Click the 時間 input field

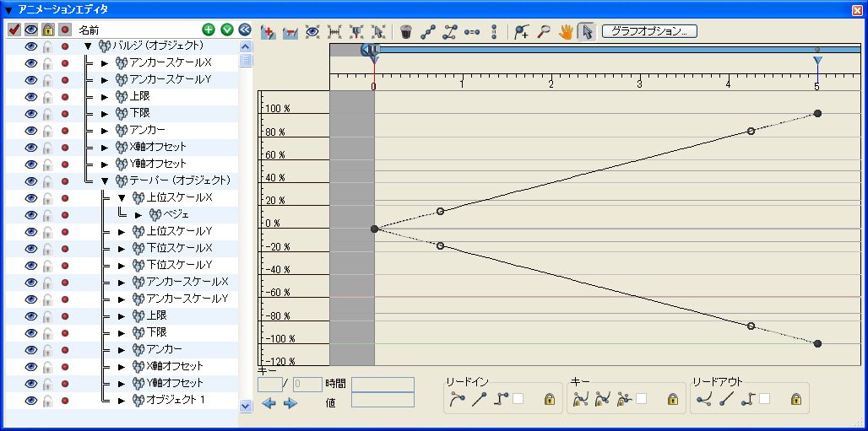tap(382, 384)
